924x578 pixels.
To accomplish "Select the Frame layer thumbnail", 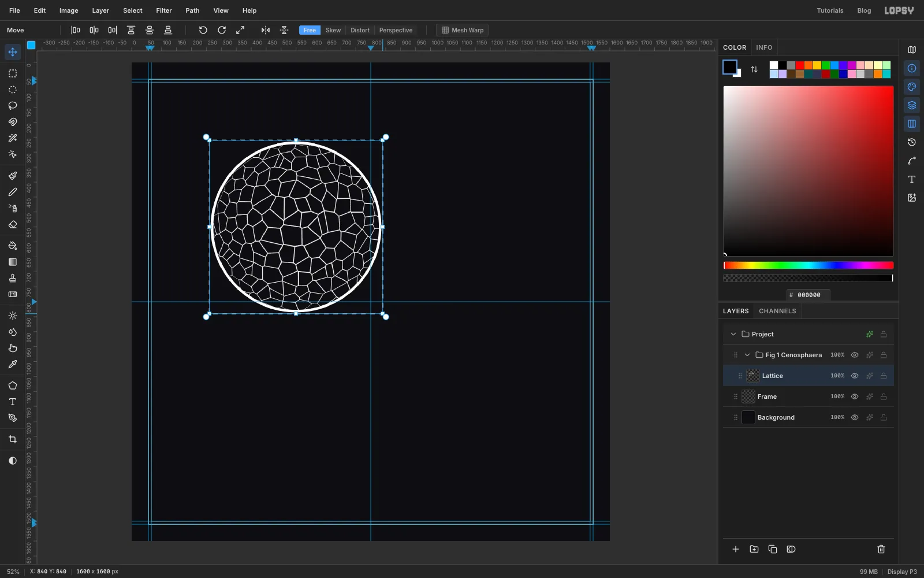I will coord(748,397).
